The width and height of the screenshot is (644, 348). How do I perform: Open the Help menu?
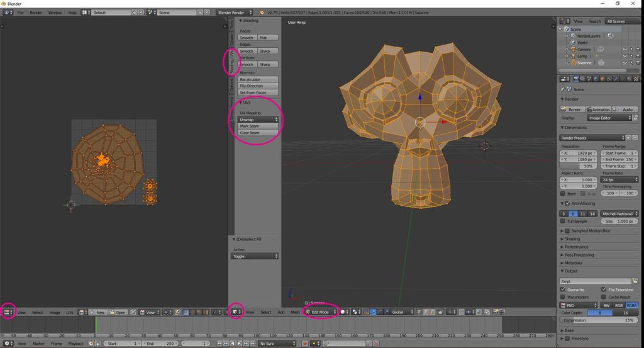point(72,13)
